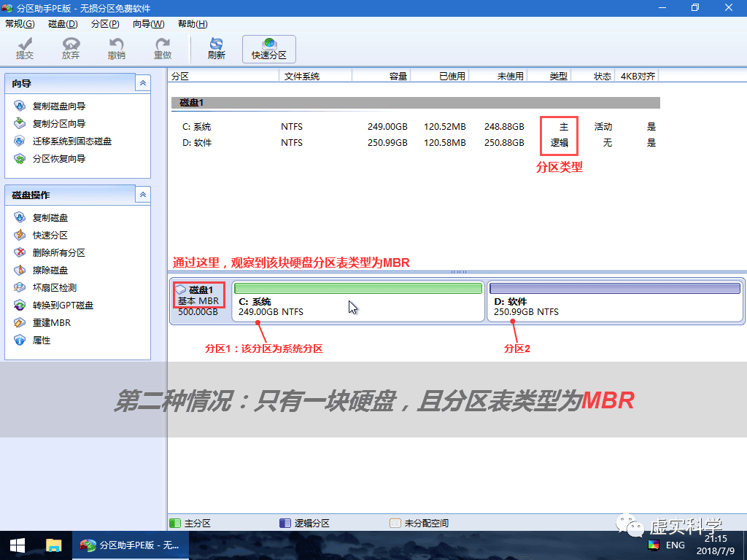Launch 复制分区向导 wizard
Viewport: 747px width, 560px height.
tap(50, 123)
